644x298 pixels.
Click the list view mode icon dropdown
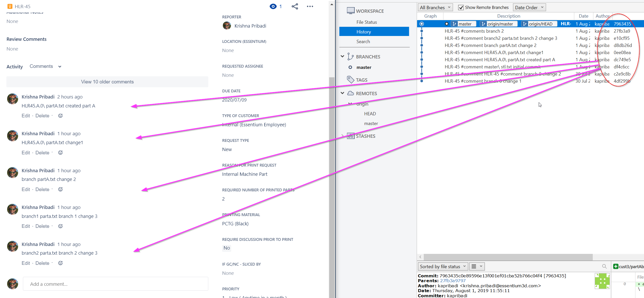tap(477, 266)
